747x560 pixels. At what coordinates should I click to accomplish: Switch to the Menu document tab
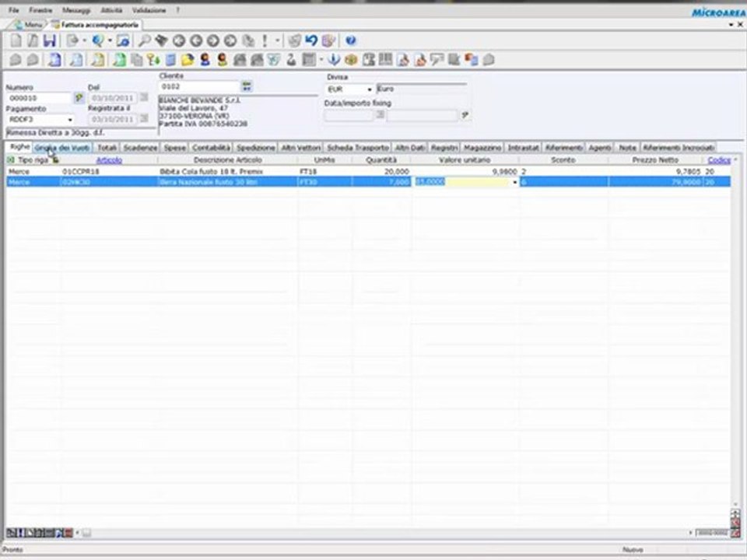click(29, 24)
